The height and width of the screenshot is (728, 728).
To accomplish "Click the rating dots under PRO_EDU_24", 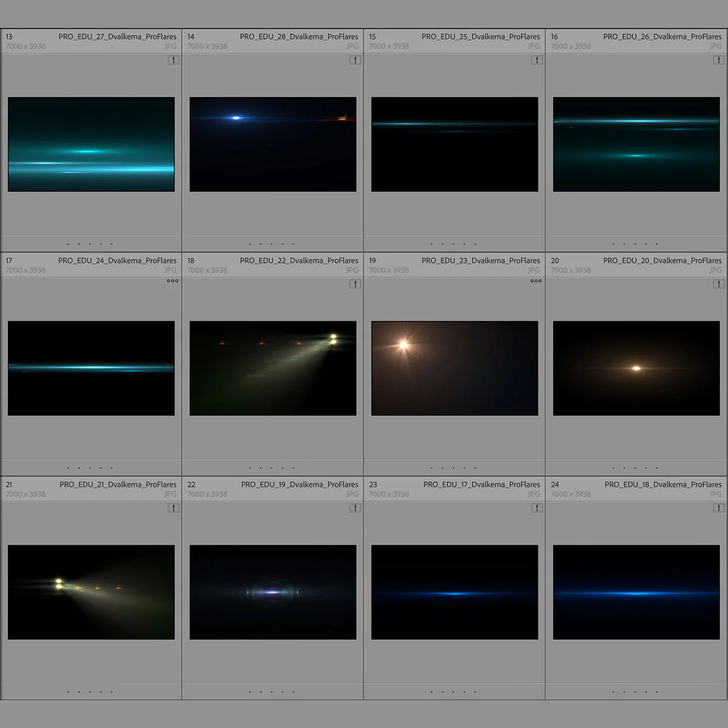I will pyautogui.click(x=90, y=468).
